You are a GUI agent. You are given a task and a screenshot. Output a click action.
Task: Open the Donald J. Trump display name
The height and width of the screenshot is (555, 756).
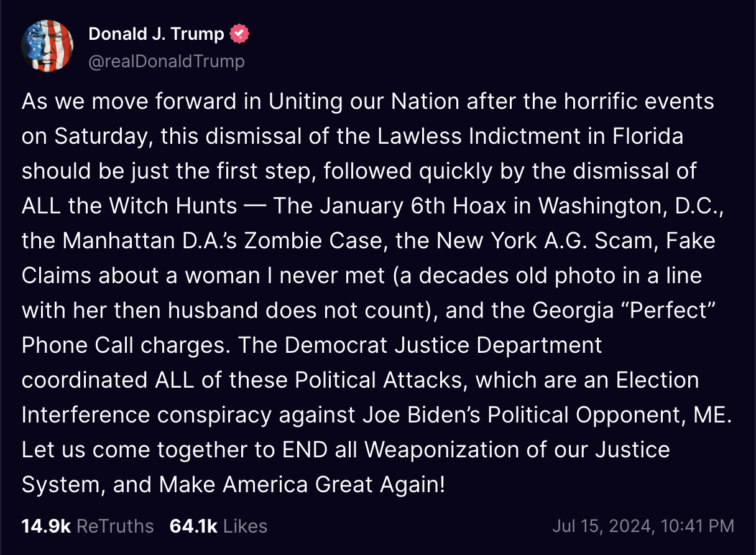(156, 34)
